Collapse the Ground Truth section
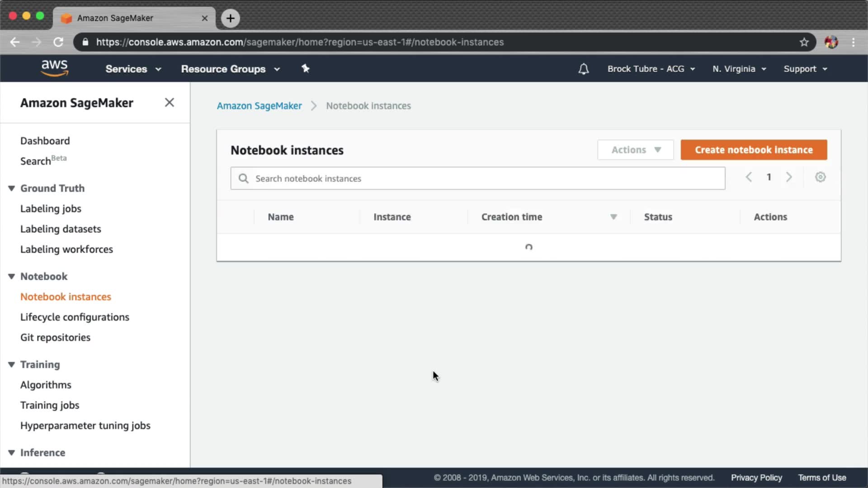 (x=12, y=188)
